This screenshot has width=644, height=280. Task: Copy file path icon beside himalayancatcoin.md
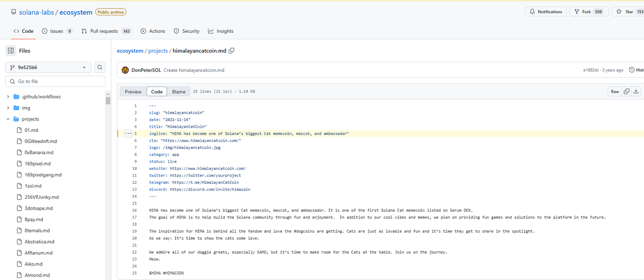(x=231, y=51)
